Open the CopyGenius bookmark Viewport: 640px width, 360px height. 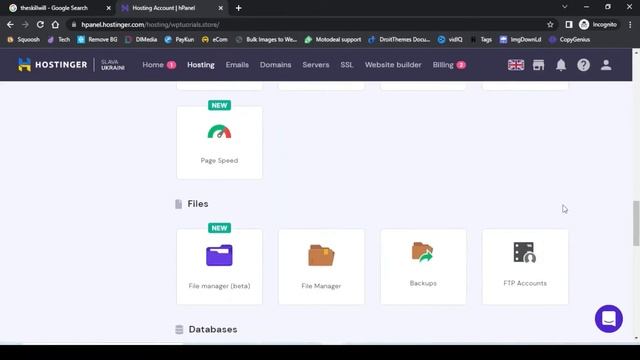(x=570, y=40)
